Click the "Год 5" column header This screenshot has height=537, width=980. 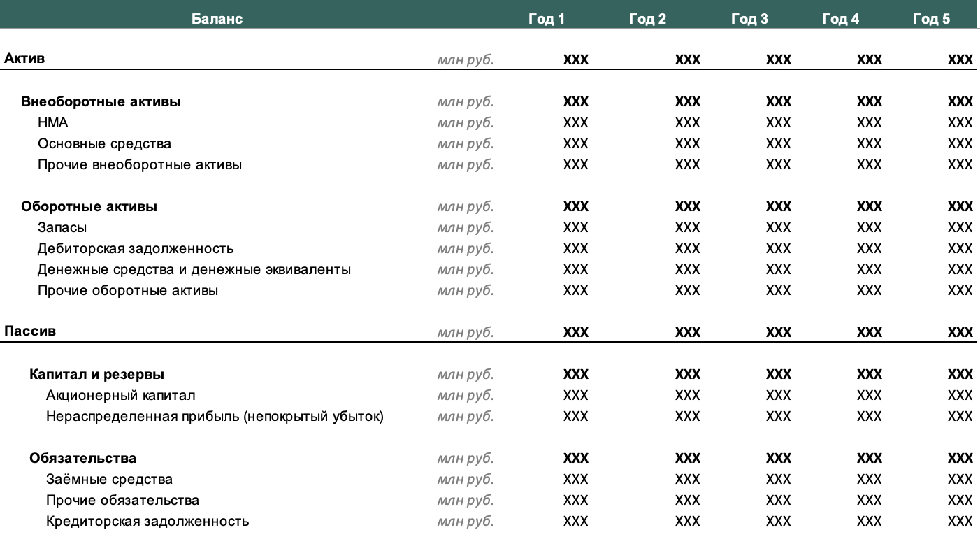(x=931, y=19)
